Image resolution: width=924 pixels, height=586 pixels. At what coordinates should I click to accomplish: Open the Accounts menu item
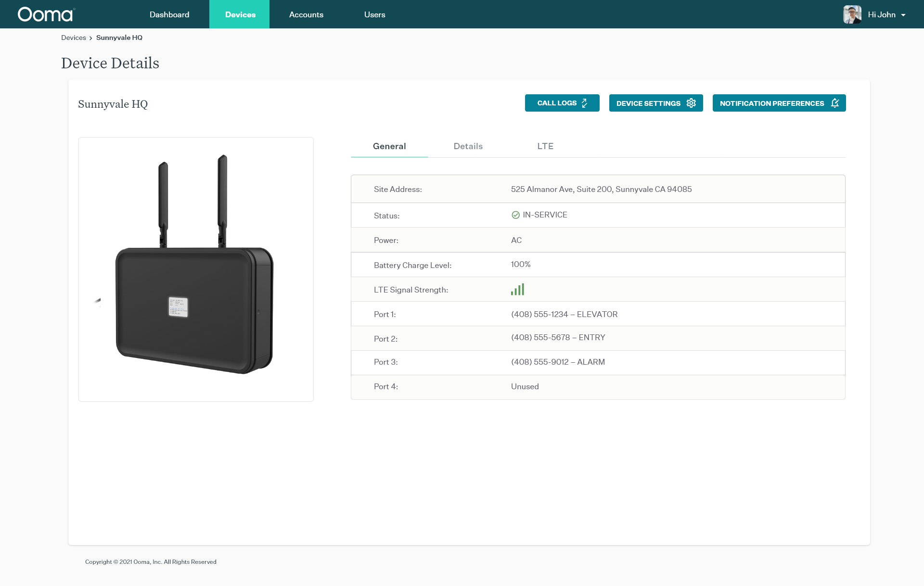click(306, 14)
